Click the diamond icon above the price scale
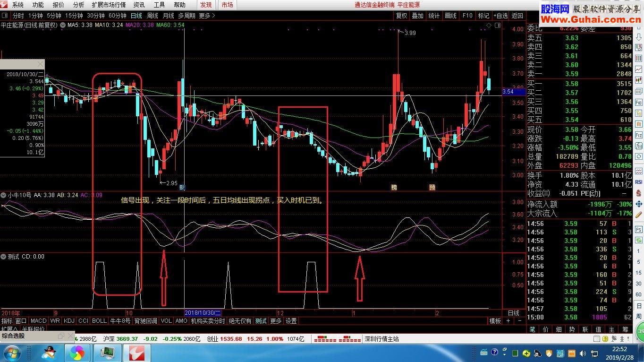Image resolution: width=644 pixels, height=362 pixels. [x=489, y=25]
